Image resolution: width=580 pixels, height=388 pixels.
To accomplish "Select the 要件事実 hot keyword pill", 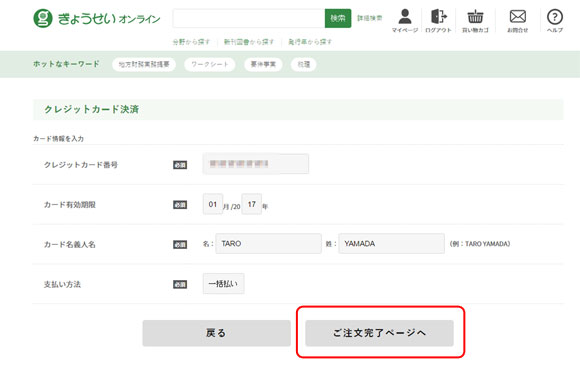I will [263, 64].
